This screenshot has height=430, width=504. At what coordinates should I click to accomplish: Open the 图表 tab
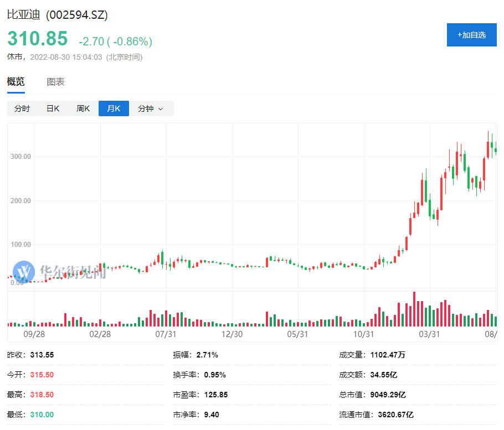pos(55,82)
